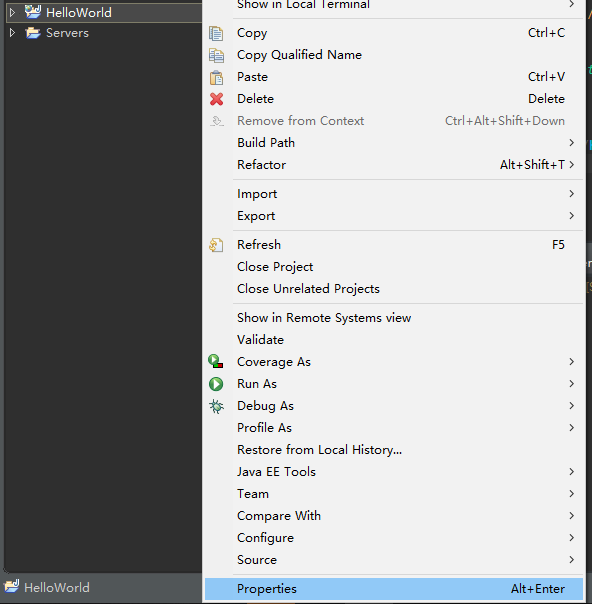Click the Coverage As icon
Viewport: 592px width, 604px height.
tap(216, 362)
